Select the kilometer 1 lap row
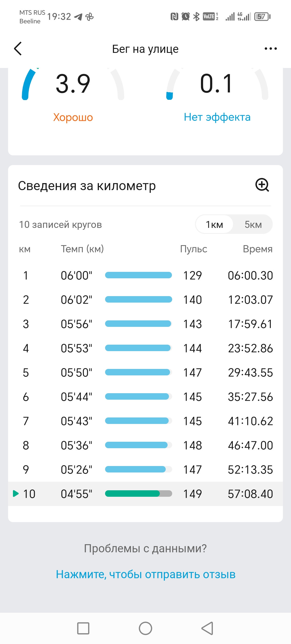The image size is (291, 644). pos(145,275)
